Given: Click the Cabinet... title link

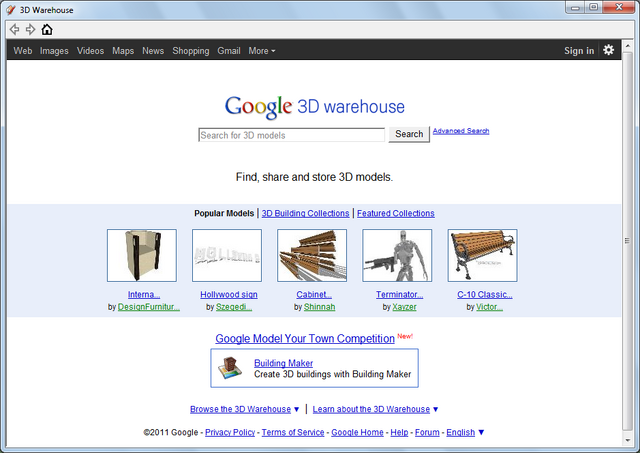Looking at the screenshot, I should [314, 295].
